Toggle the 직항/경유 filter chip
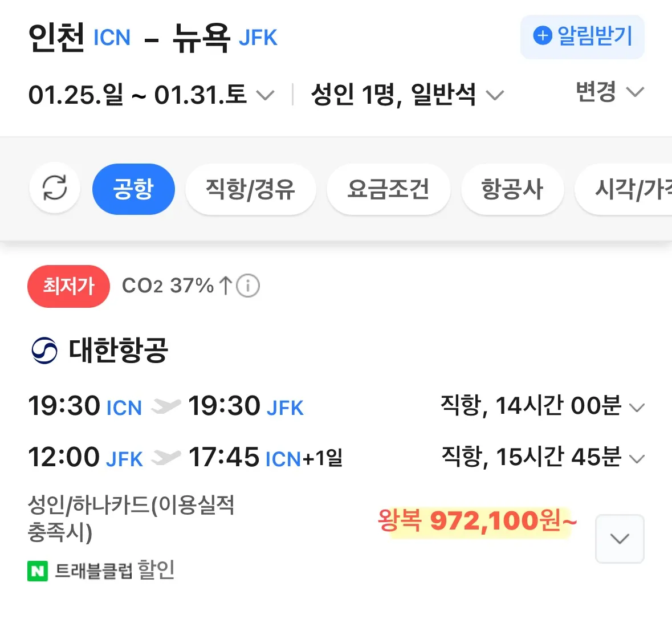672x619 pixels. pyautogui.click(x=250, y=189)
